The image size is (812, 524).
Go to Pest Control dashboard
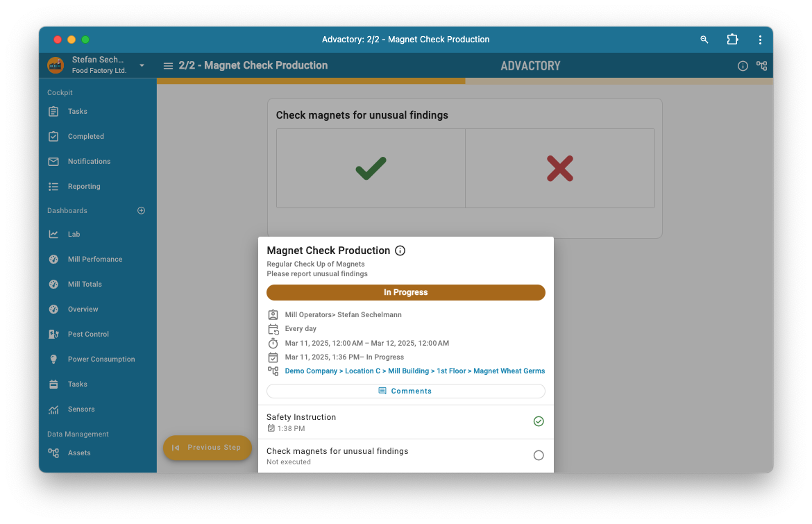click(x=88, y=334)
